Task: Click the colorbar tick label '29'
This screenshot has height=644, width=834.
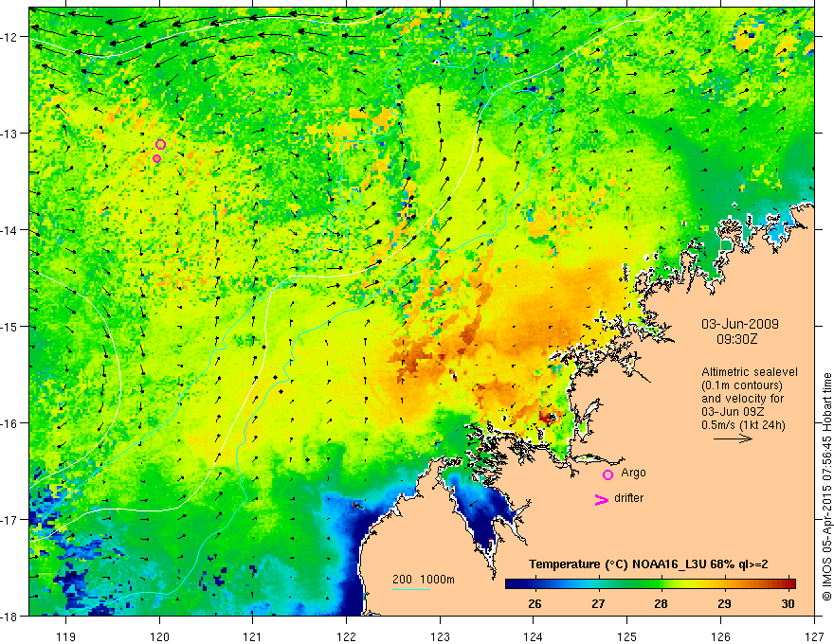Action: [x=724, y=603]
